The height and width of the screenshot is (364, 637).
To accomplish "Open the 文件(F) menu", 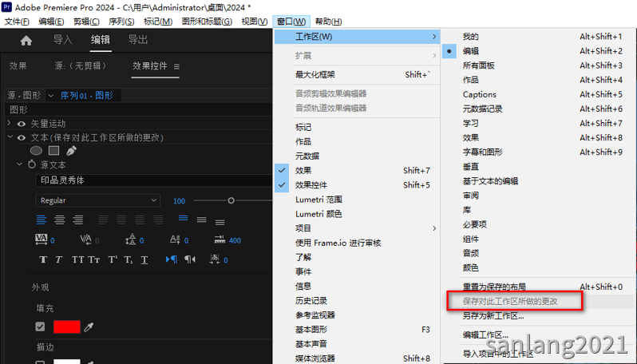I will [17, 22].
